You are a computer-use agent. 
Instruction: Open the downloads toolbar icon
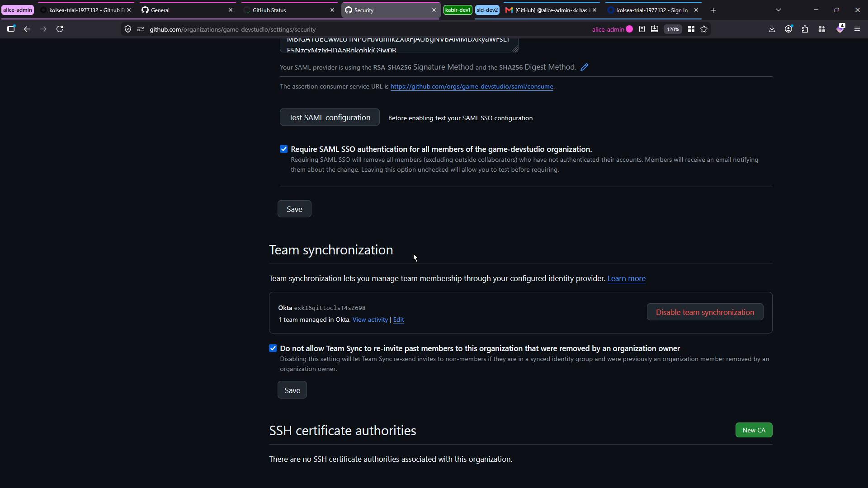point(772,29)
